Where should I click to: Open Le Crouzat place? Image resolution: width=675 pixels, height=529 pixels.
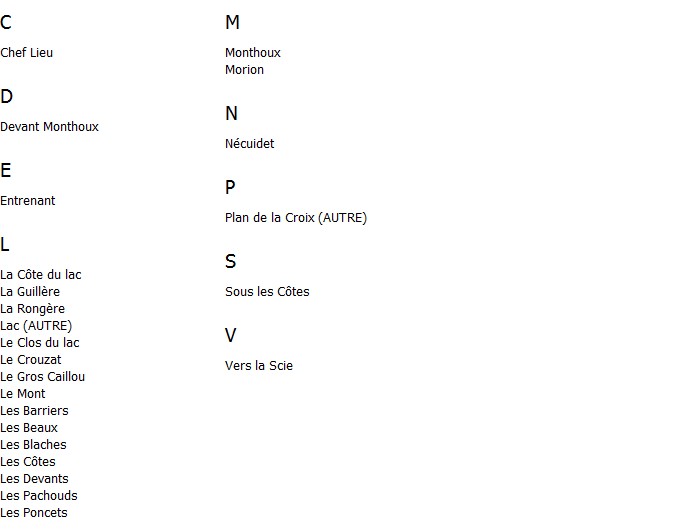click(31, 360)
